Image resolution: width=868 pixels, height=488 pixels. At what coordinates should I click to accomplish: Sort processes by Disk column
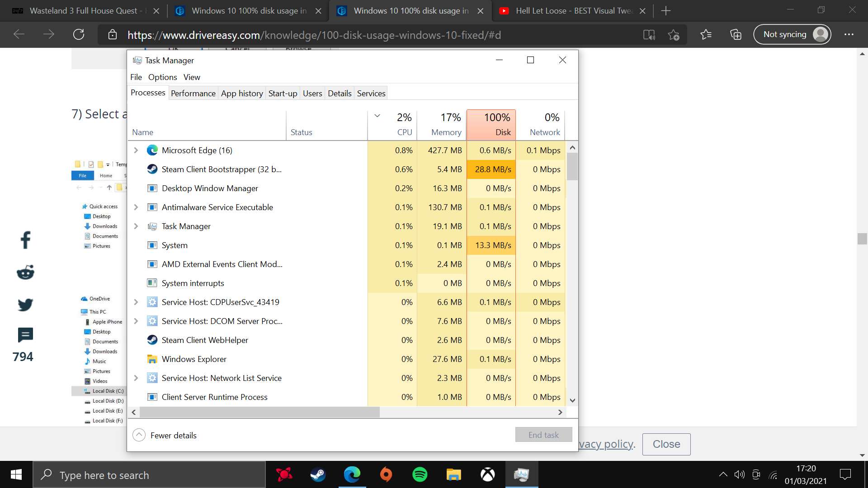[491, 124]
